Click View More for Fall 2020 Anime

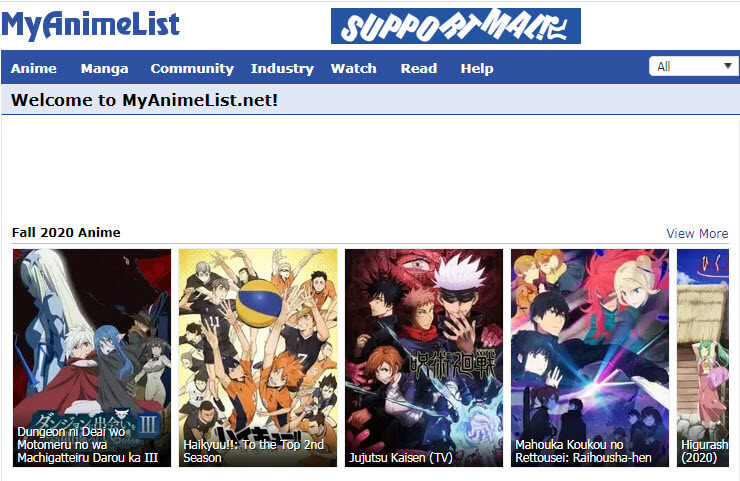tap(697, 233)
